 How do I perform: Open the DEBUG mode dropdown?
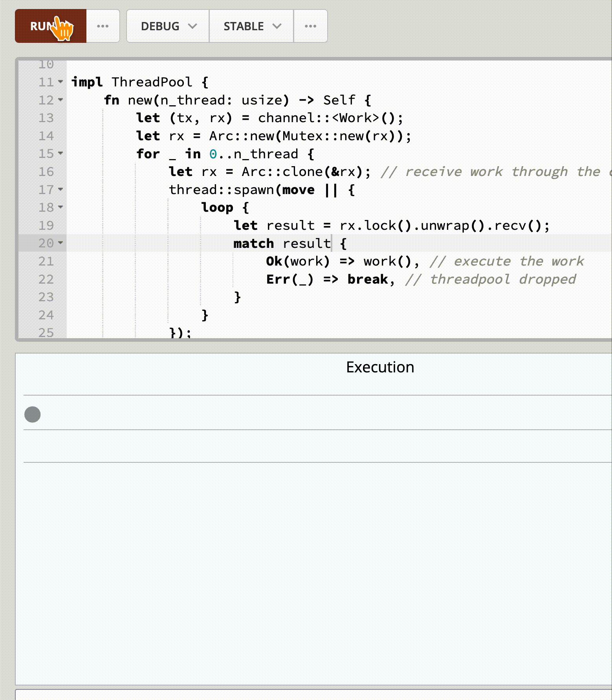(168, 26)
